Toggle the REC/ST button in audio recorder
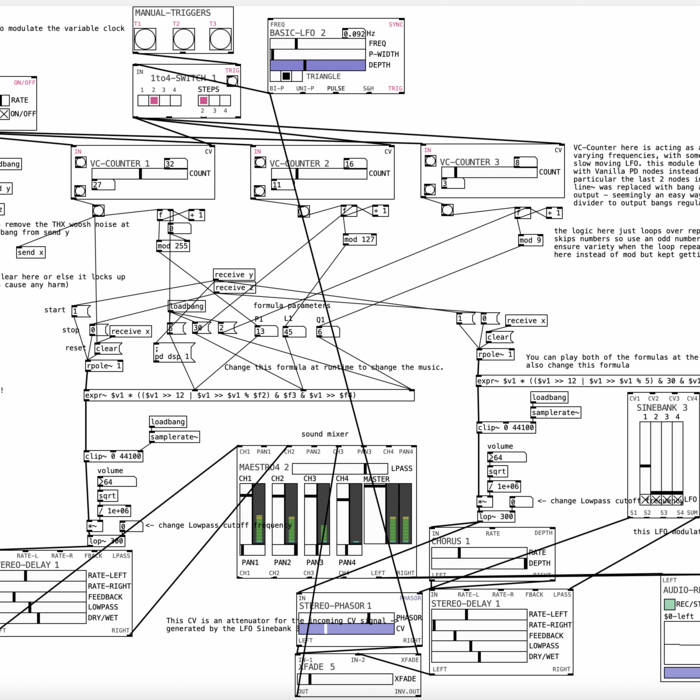The image size is (700, 700). click(x=671, y=603)
